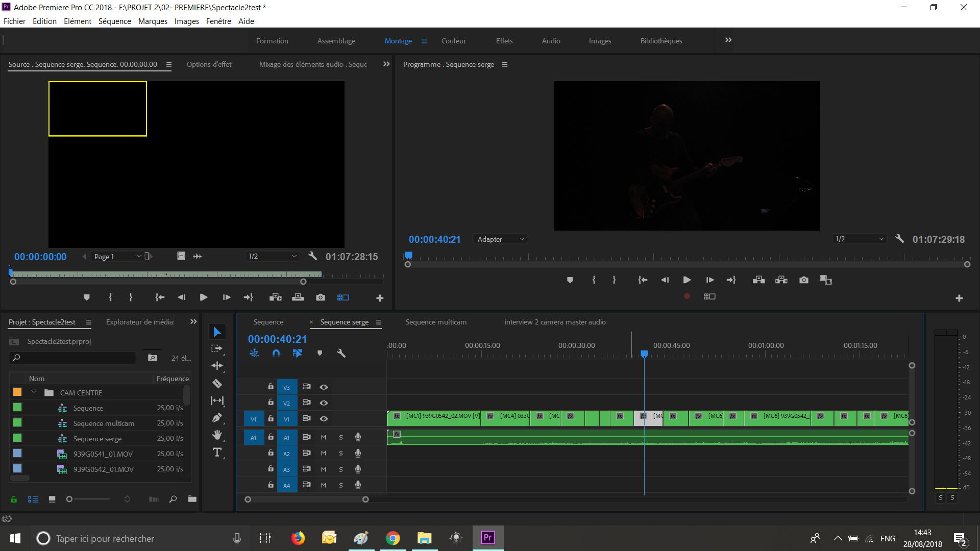Select the Ripple Edit tool
The image size is (980, 551).
[217, 366]
